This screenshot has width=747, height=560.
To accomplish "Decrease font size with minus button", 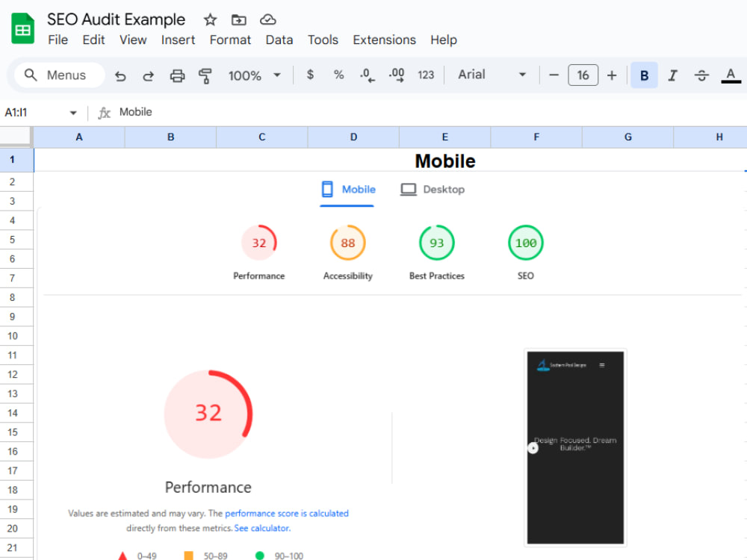I will [554, 75].
